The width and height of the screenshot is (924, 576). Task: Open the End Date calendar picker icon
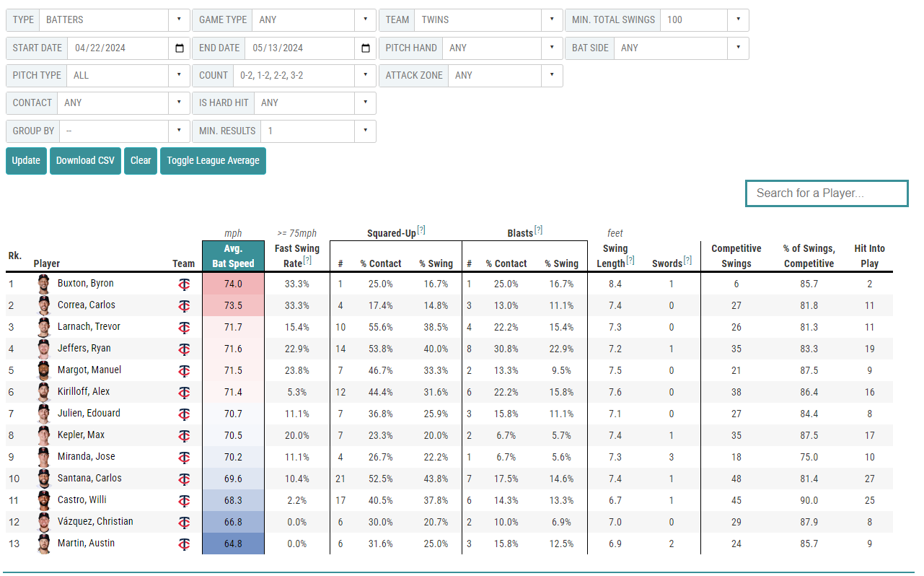click(366, 48)
